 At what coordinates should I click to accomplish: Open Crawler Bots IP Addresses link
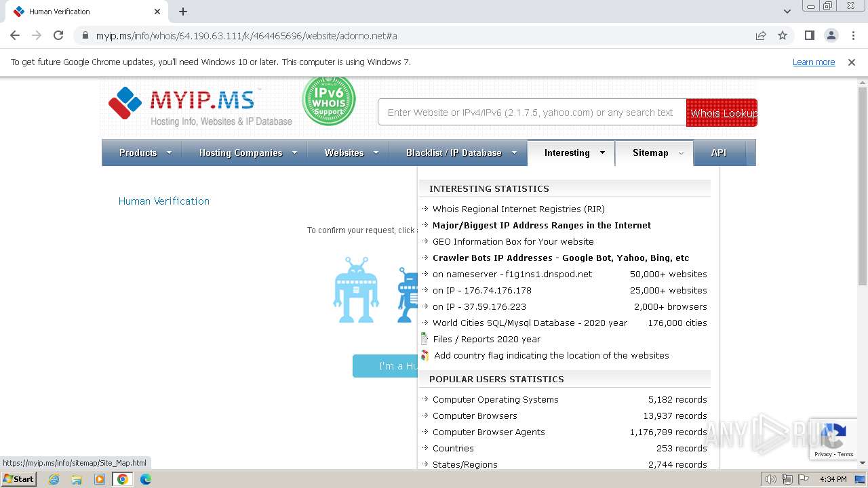click(x=561, y=258)
